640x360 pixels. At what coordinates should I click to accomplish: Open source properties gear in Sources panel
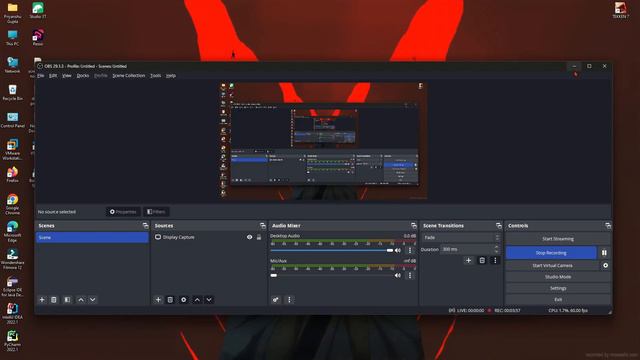[184, 300]
